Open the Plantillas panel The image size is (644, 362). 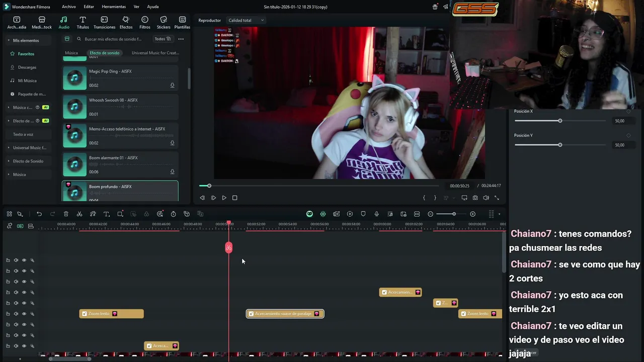[182, 23]
